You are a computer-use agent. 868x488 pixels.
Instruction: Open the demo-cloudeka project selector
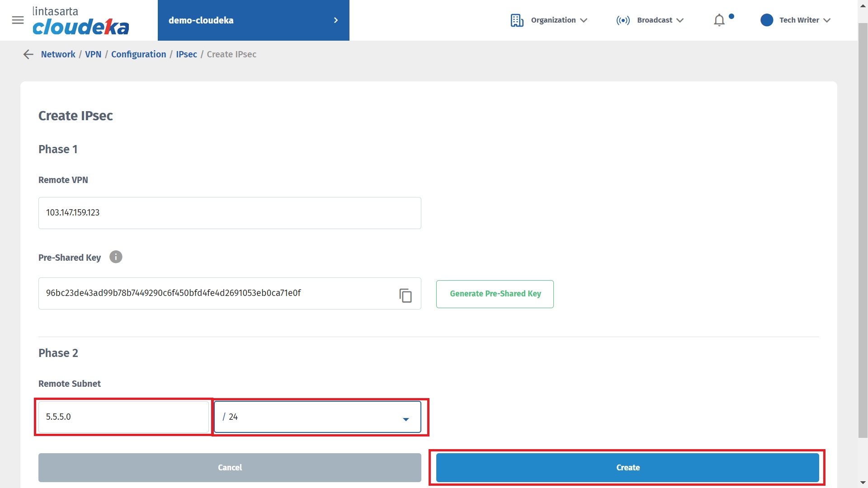click(253, 20)
